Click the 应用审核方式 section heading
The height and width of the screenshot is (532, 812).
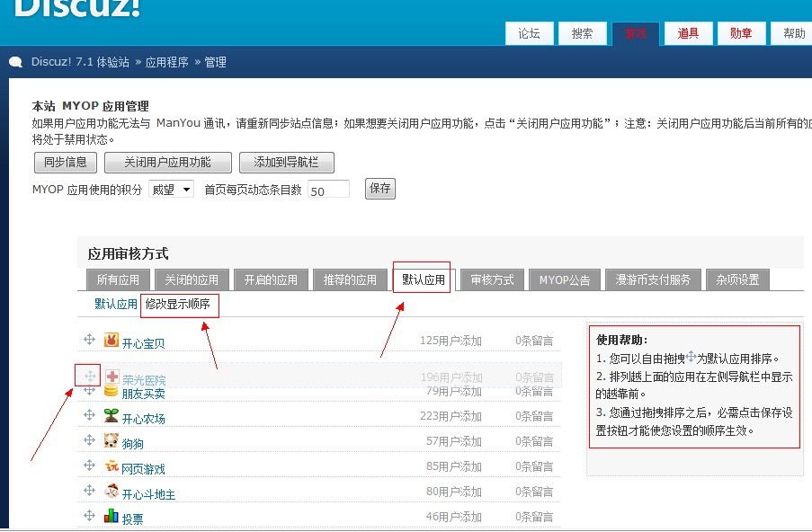129,253
